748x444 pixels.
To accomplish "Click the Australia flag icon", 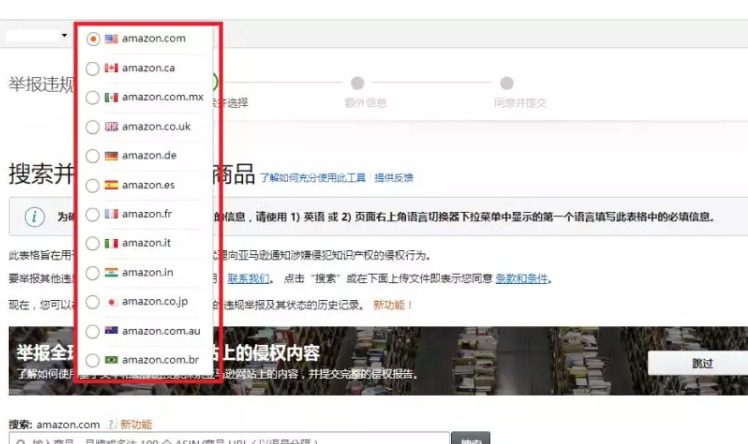I will click(111, 330).
